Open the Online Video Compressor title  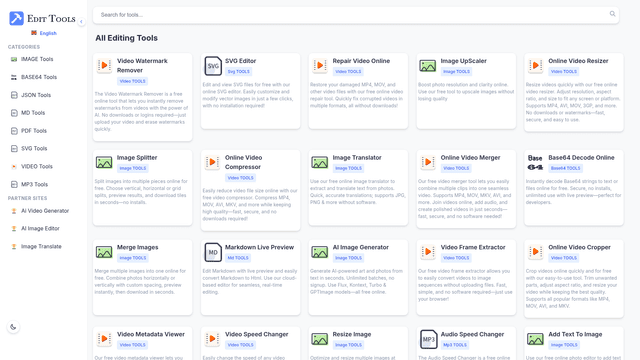pos(243,162)
